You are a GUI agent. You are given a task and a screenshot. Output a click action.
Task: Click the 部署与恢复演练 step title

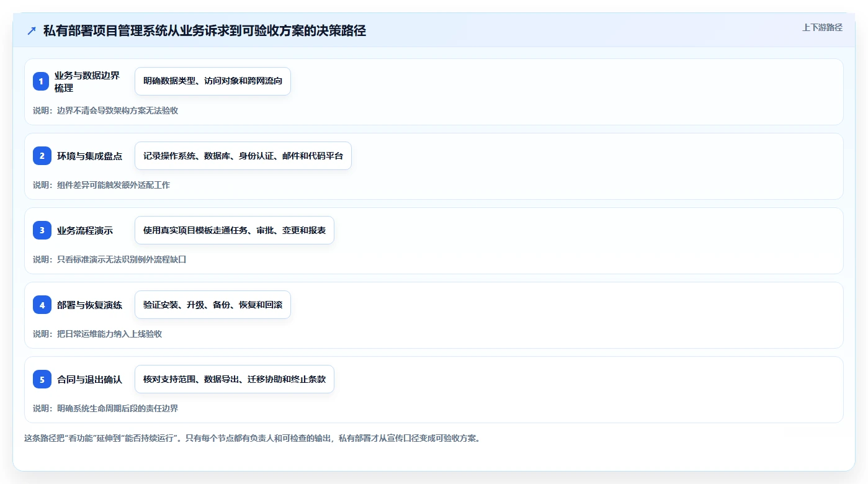[89, 305]
